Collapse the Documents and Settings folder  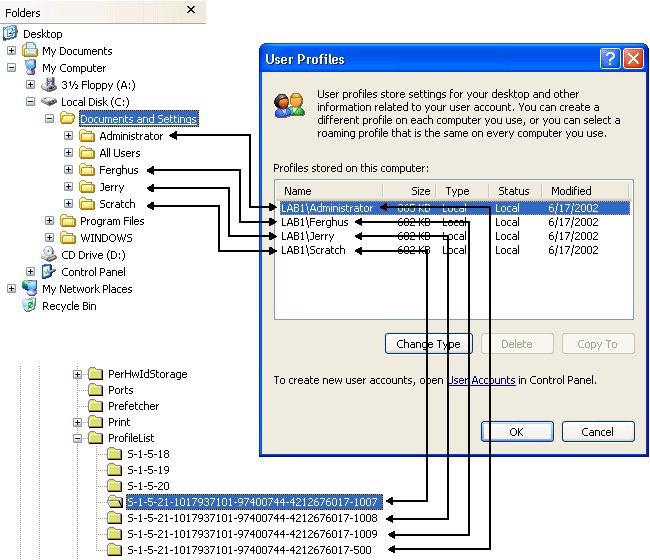(x=50, y=119)
